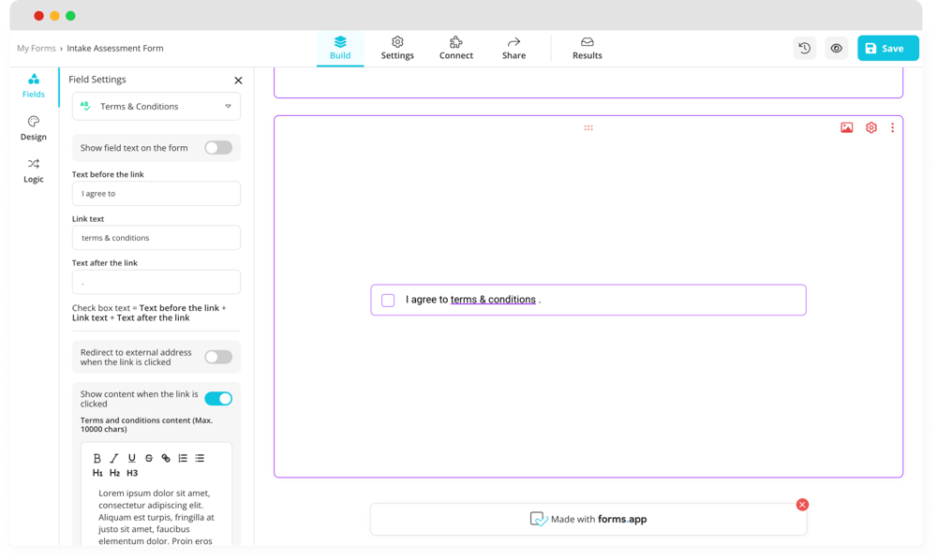The image size is (937, 560).
Task: Toggle Show field text on the form
Action: point(217,148)
